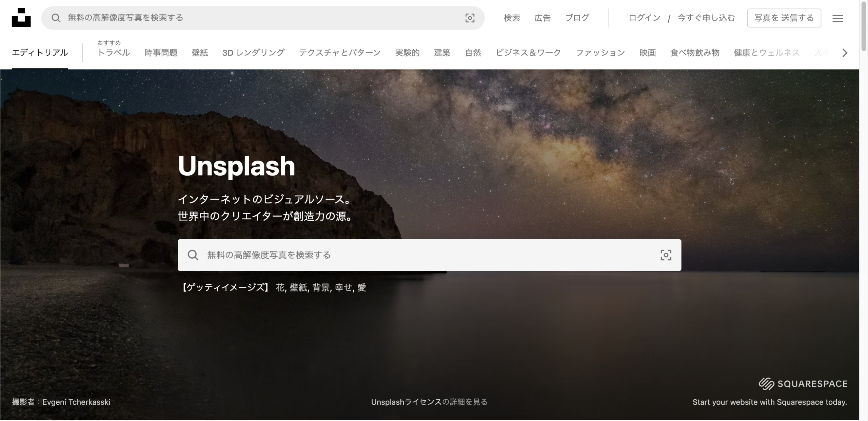Open the 3D レンダリング category
Viewport: 868px width, 421px height.
point(253,53)
